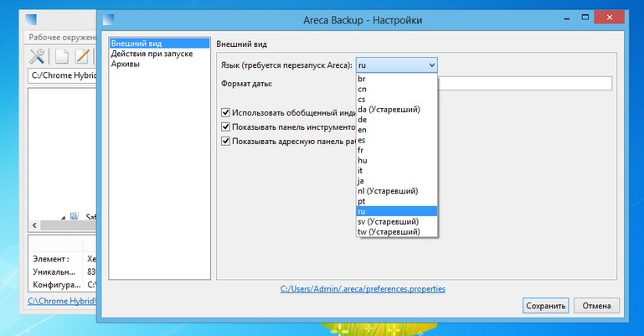Click the background main window title icon
This screenshot has width=644, height=336.
click(x=31, y=19)
